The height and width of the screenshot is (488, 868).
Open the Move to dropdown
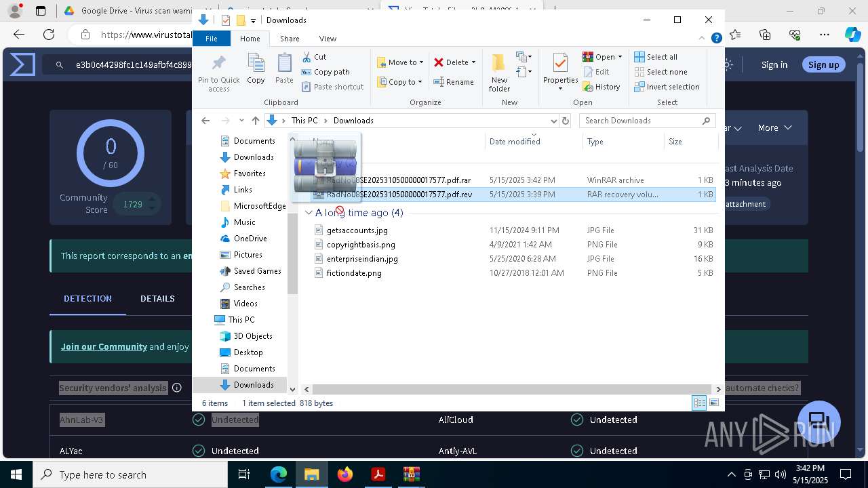[400, 62]
